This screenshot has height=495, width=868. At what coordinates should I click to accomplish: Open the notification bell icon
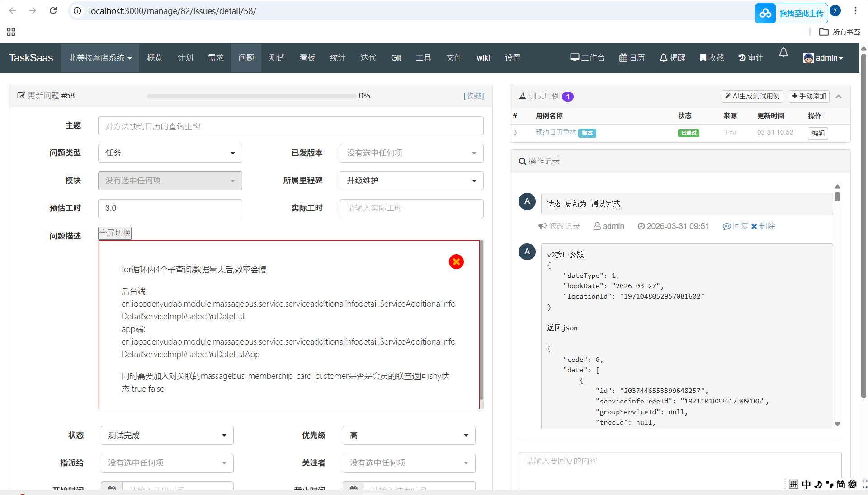(783, 53)
